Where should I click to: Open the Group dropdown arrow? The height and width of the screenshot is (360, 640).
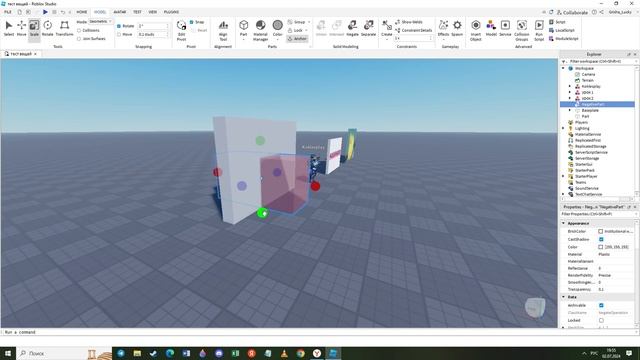309,22
